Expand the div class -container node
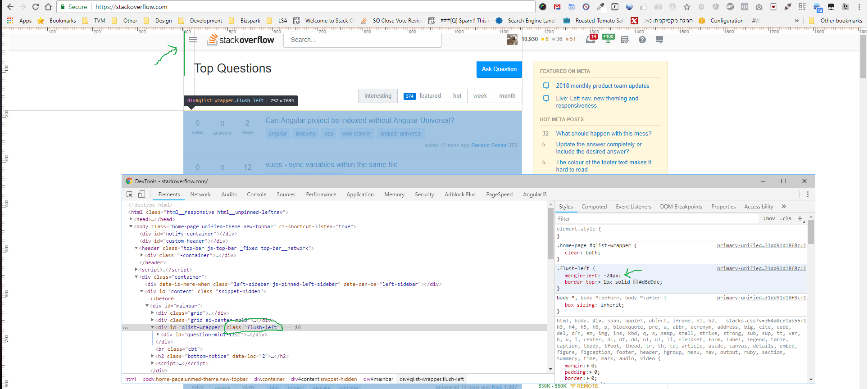 (142, 255)
